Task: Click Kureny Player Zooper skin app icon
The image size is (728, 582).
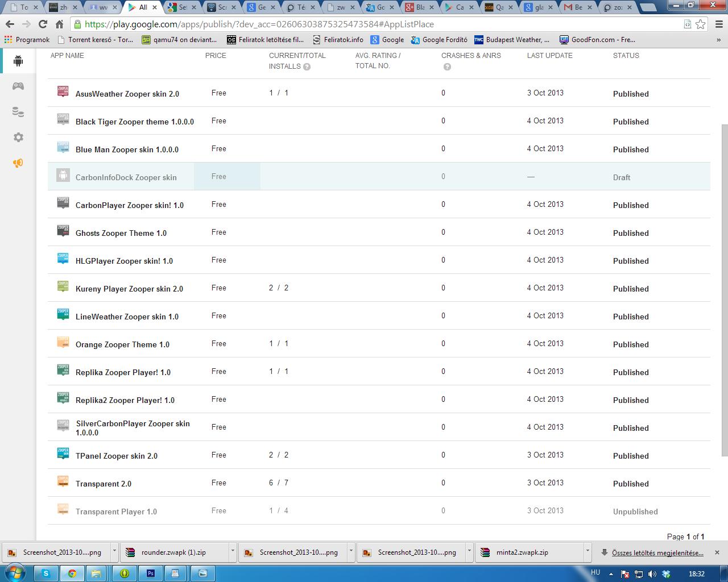Action: point(63,287)
